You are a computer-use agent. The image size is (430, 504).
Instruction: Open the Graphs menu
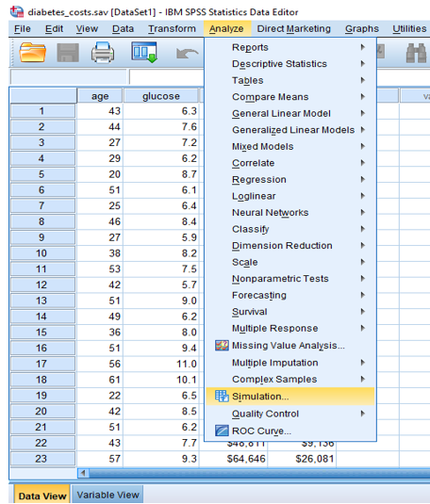[362, 29]
